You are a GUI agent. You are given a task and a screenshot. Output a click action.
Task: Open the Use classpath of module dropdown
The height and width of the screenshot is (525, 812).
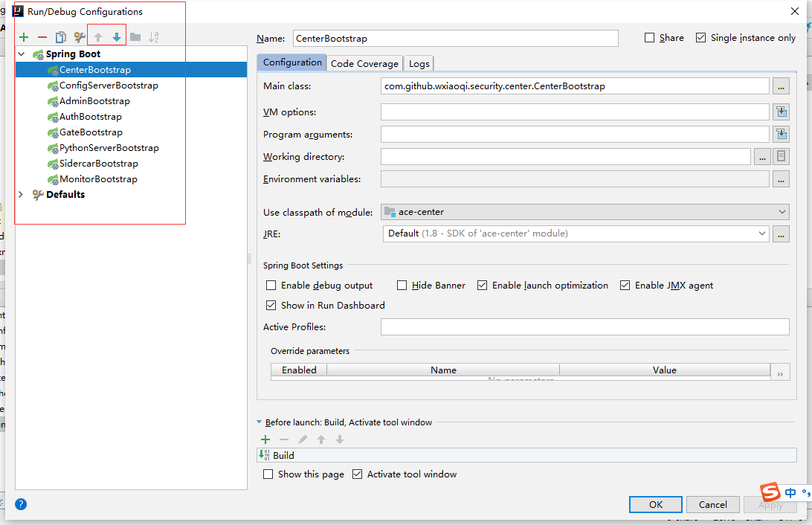tap(584, 212)
